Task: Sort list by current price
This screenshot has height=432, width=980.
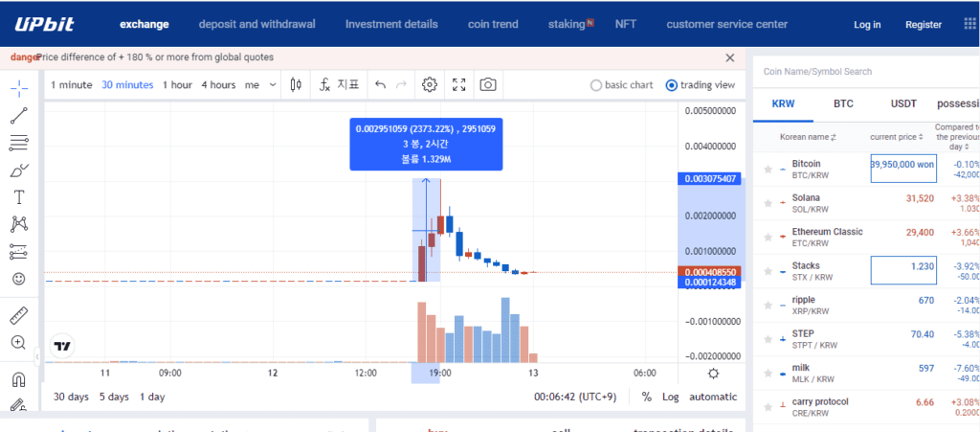Action: tap(897, 137)
